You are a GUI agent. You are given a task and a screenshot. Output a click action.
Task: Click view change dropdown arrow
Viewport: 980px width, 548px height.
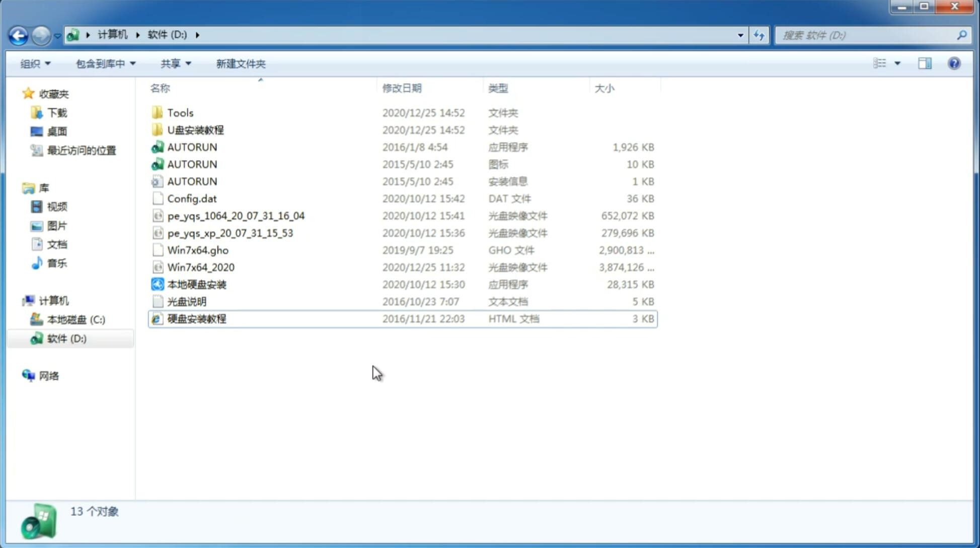(x=897, y=62)
